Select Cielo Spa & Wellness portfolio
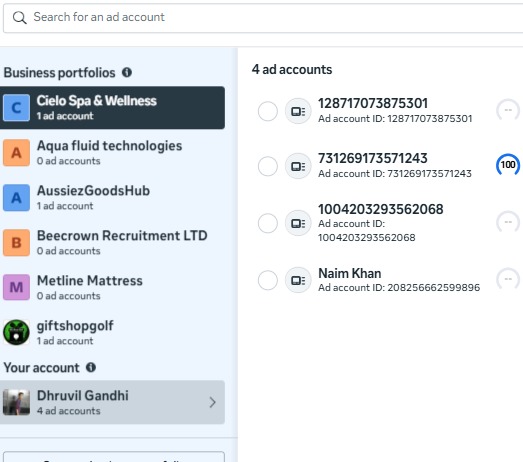 click(x=112, y=107)
